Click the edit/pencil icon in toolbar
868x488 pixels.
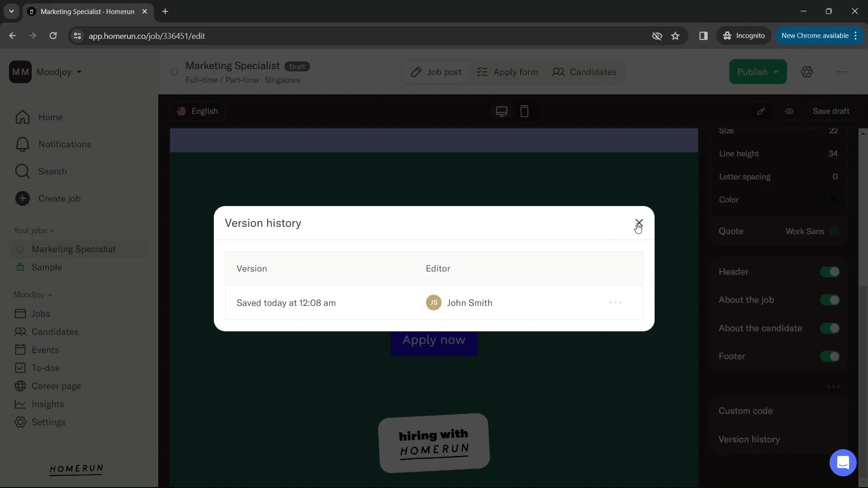click(763, 112)
